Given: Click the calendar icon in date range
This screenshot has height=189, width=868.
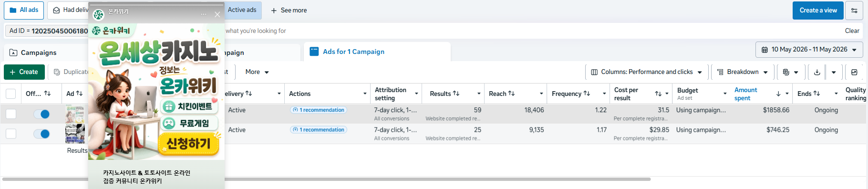Looking at the screenshot, I should pyautogui.click(x=765, y=50).
